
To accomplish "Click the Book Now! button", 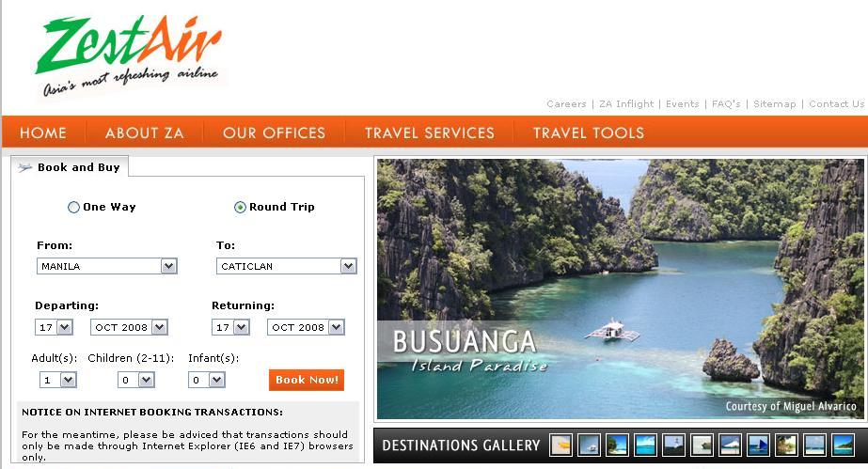I will point(307,380).
